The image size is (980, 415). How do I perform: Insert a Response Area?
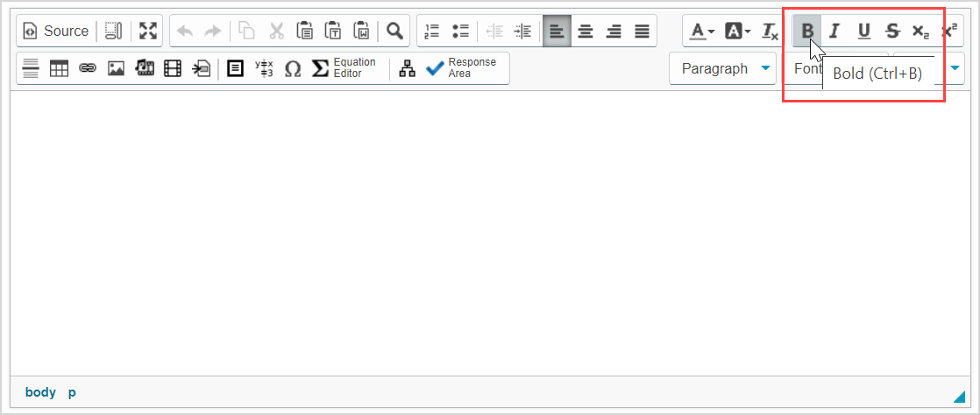pyautogui.click(x=461, y=68)
